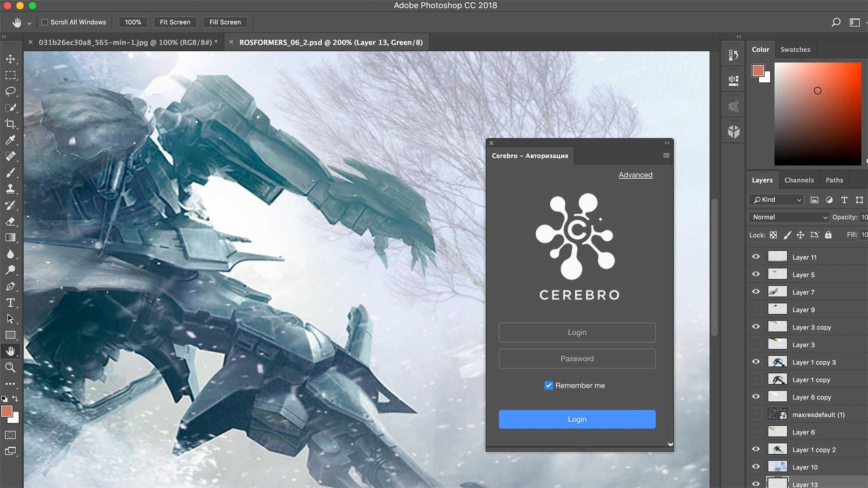
Task: Lock all layer lock icon
Action: click(x=828, y=235)
